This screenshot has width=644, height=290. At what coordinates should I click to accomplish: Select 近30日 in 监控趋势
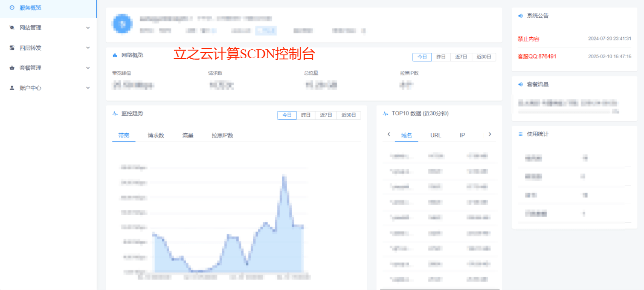pos(349,115)
